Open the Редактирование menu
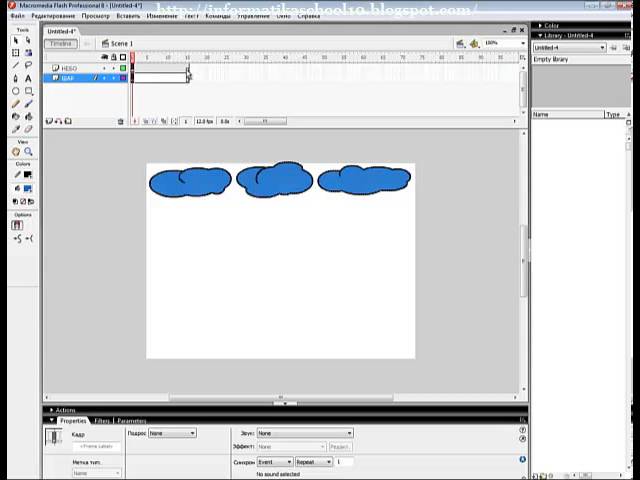The width and height of the screenshot is (640, 480). tap(53, 16)
